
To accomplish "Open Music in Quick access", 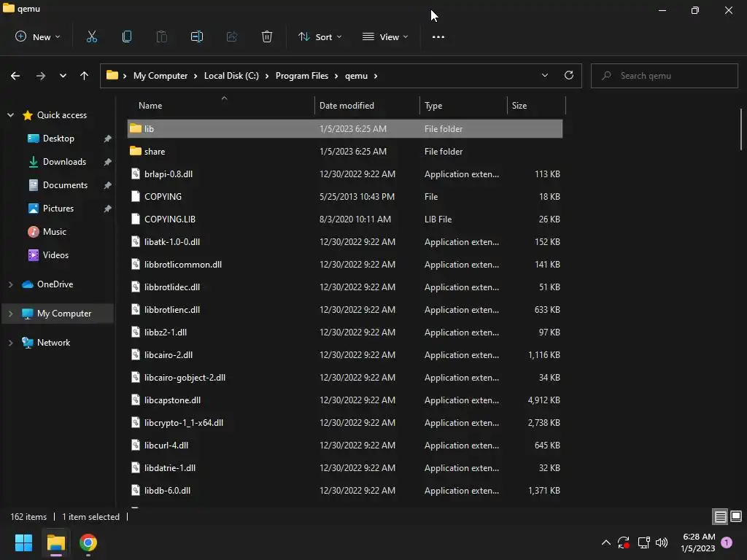I will 54,232.
